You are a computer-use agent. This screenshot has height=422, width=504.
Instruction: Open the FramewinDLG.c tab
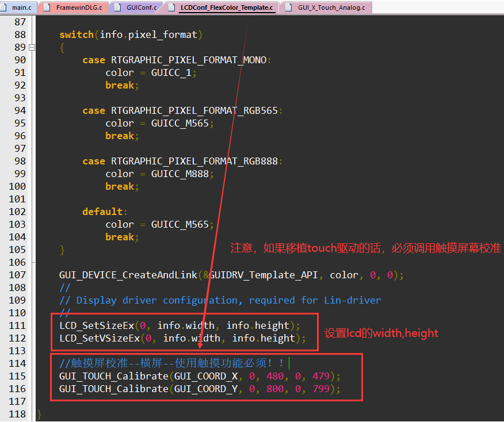pyautogui.click(x=81, y=8)
